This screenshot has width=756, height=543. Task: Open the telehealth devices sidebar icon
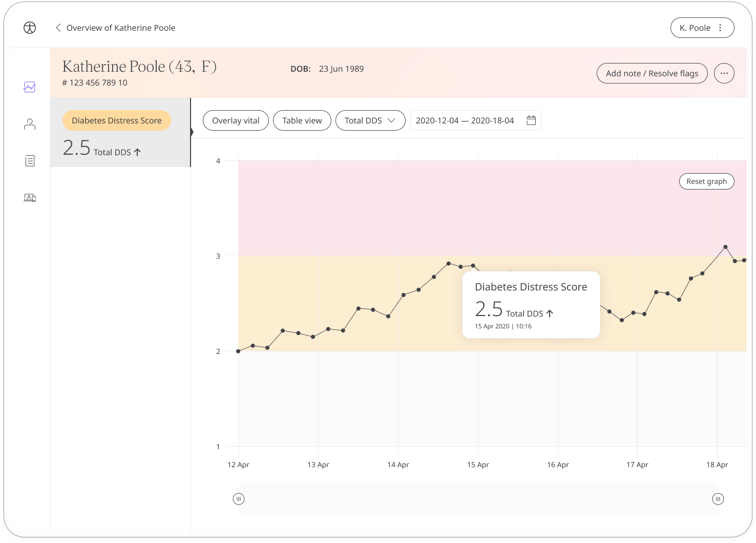30,198
